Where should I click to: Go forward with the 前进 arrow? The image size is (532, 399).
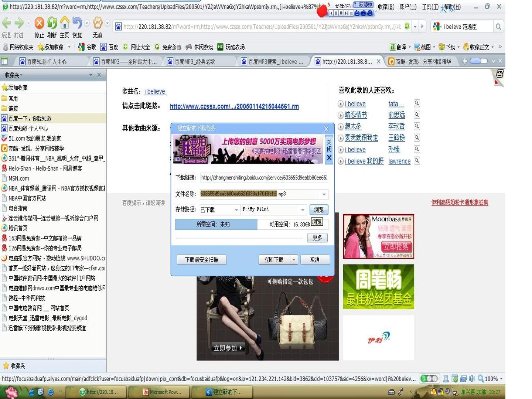tap(19, 23)
